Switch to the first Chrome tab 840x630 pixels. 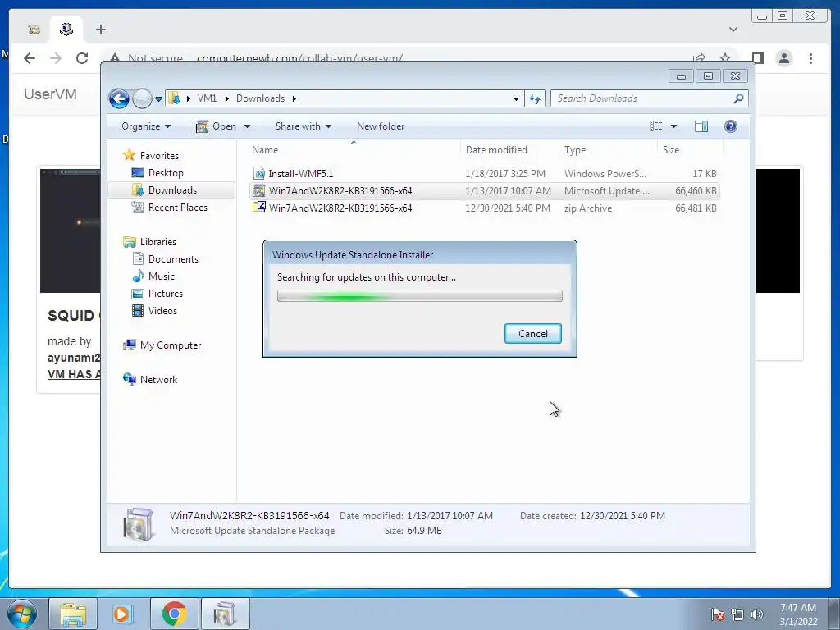[x=34, y=30]
